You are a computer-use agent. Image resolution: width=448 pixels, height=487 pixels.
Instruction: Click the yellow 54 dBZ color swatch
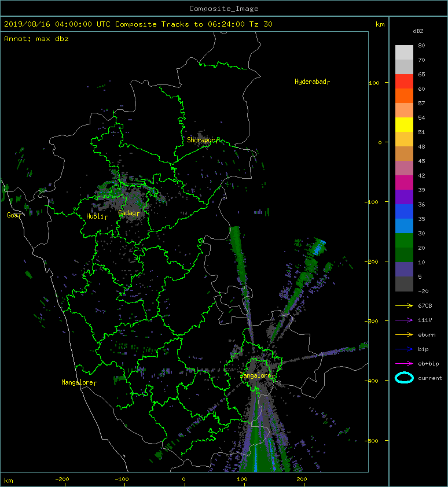point(404,125)
